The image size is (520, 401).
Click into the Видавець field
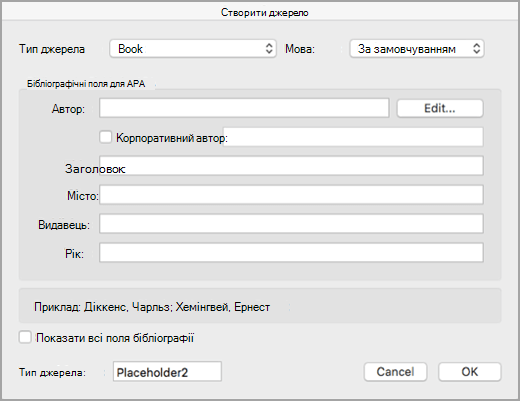point(291,224)
